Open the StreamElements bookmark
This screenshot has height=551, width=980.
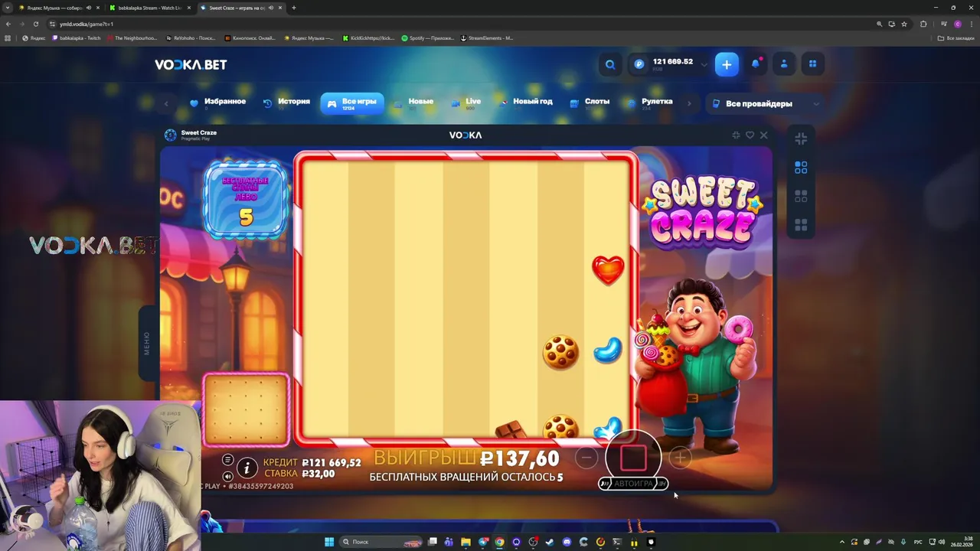click(487, 38)
